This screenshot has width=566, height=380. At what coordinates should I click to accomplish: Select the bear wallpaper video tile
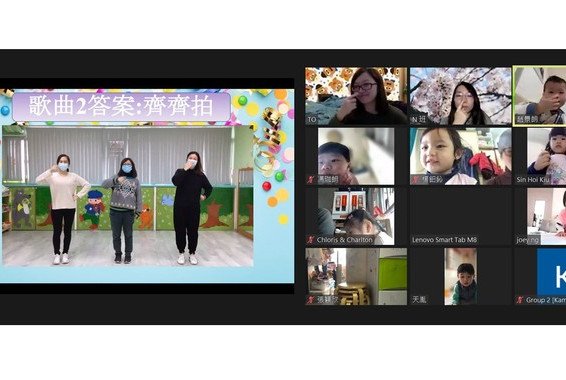(x=356, y=96)
